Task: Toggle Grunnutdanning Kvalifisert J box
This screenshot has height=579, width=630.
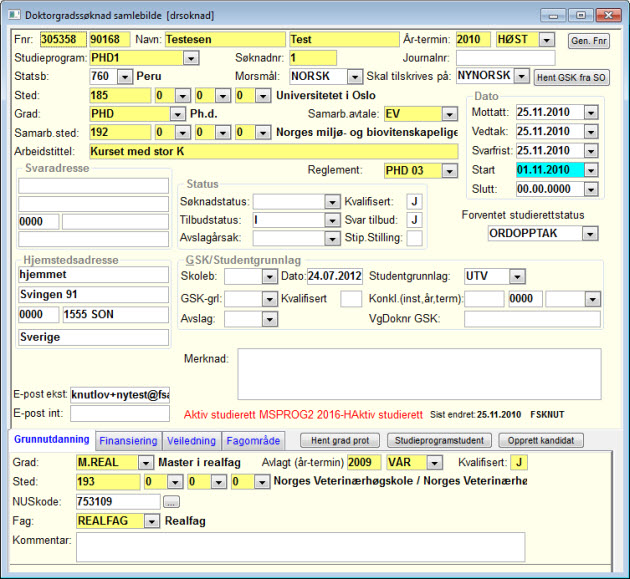Action: [x=519, y=462]
